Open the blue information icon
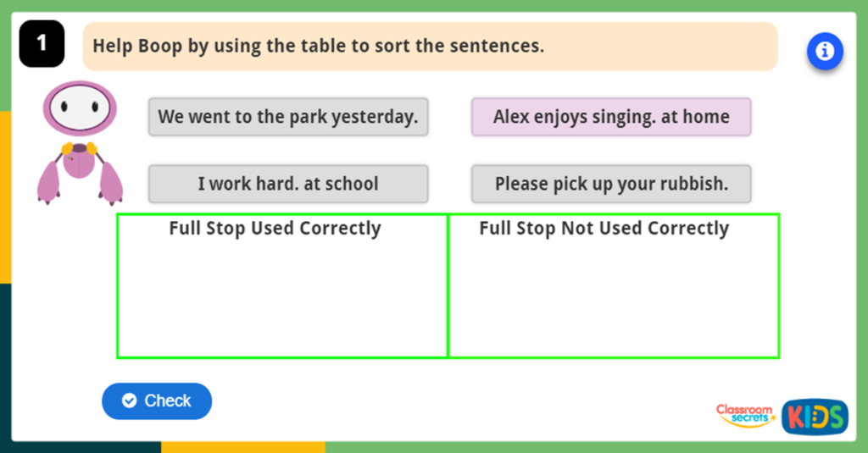The height and width of the screenshot is (453, 868). tap(824, 52)
